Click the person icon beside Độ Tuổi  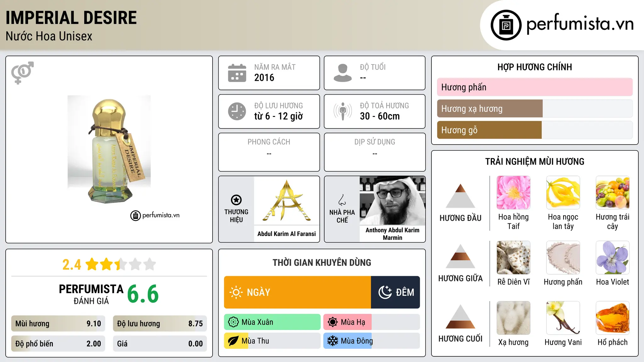tap(342, 73)
